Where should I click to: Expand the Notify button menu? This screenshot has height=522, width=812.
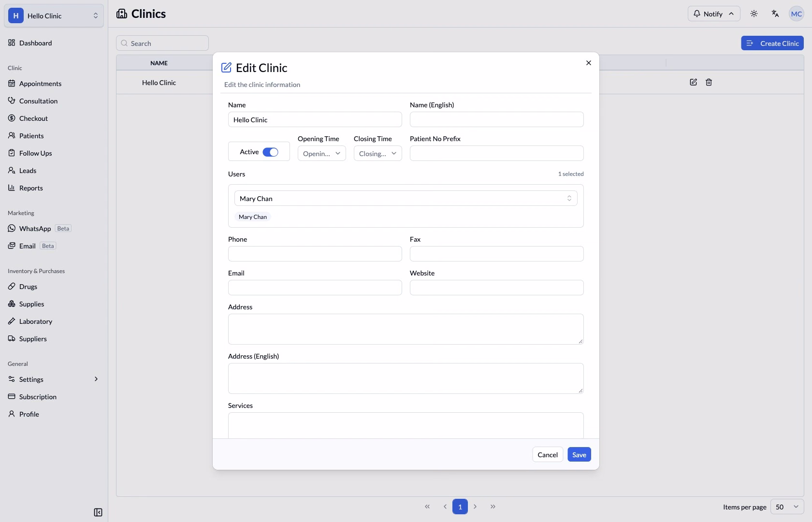(714, 14)
